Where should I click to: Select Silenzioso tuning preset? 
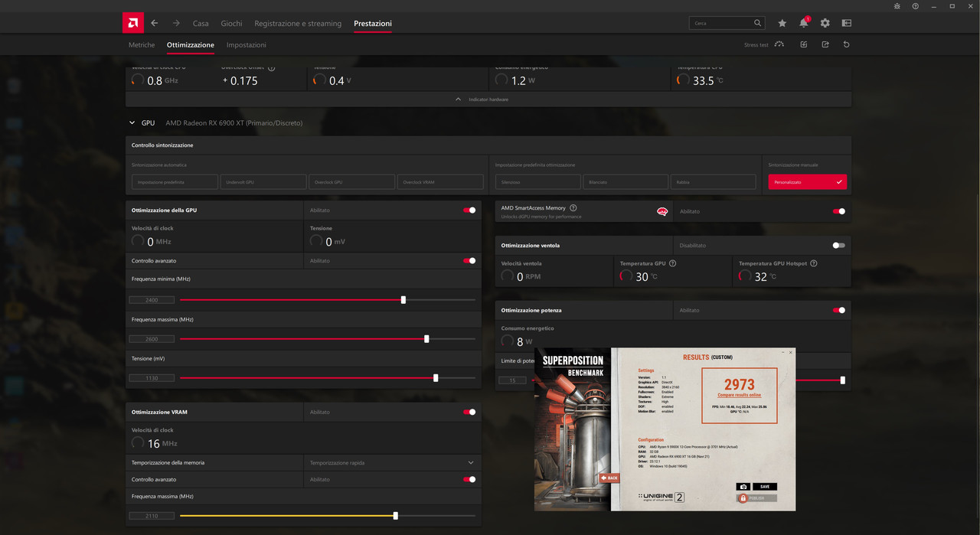537,182
